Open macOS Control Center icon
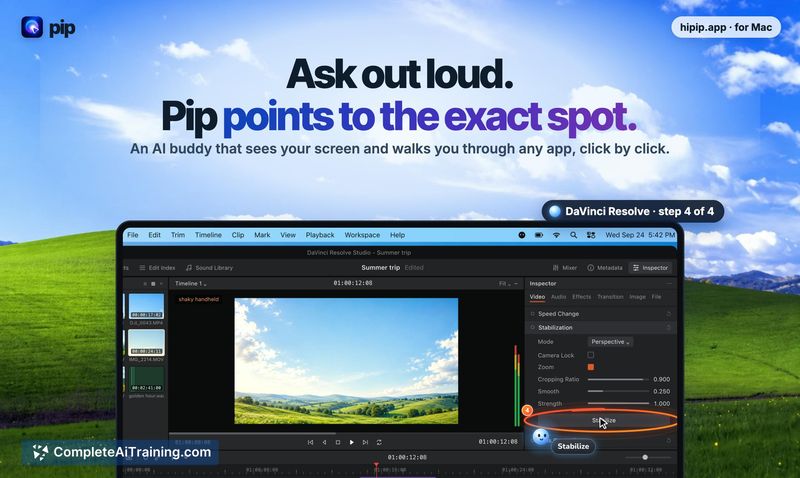800x478 pixels. [x=591, y=235]
